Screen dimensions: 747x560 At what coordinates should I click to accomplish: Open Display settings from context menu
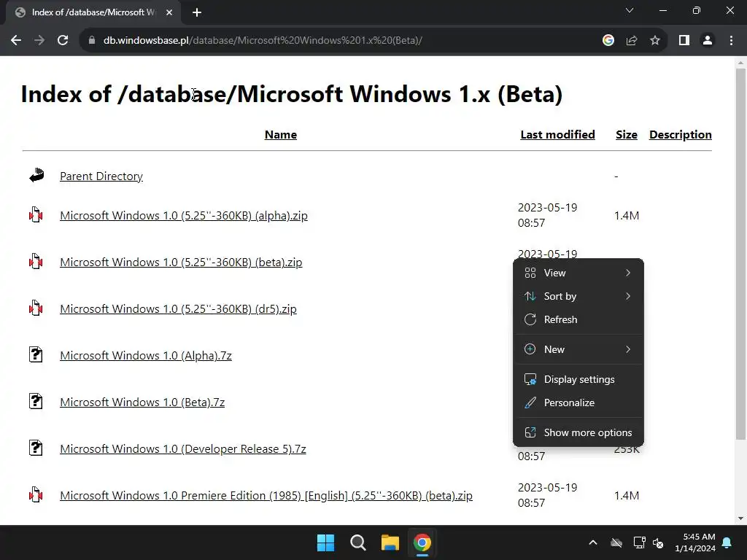(x=578, y=379)
